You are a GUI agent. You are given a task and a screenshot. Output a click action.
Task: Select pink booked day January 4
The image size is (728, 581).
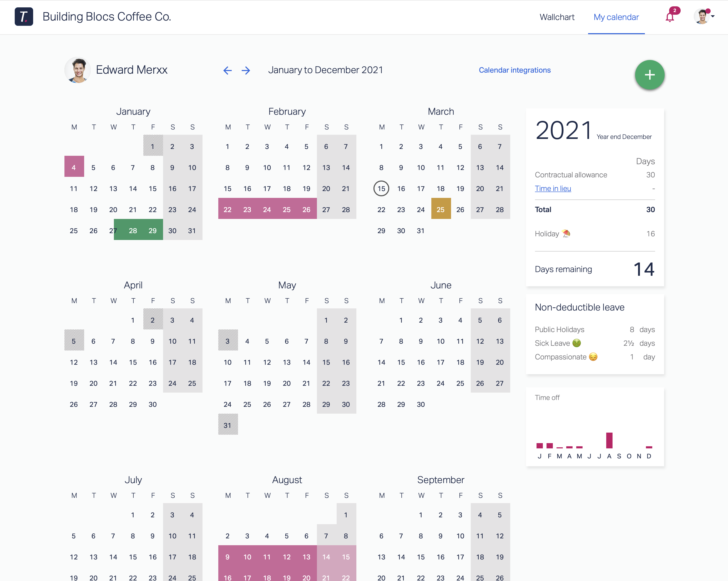click(74, 167)
